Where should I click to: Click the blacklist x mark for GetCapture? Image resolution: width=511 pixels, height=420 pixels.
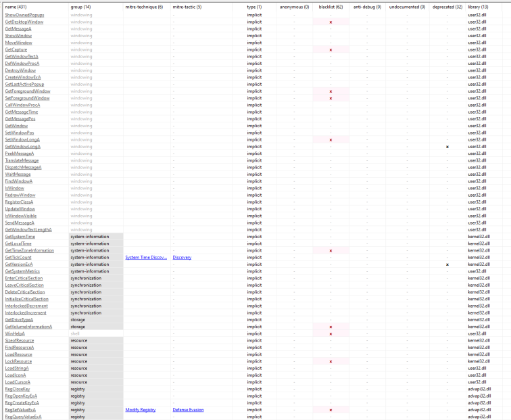(x=331, y=50)
